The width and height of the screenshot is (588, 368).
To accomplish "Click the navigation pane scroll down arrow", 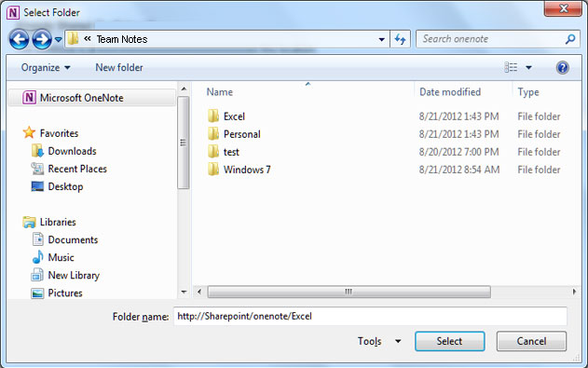I will click(184, 292).
